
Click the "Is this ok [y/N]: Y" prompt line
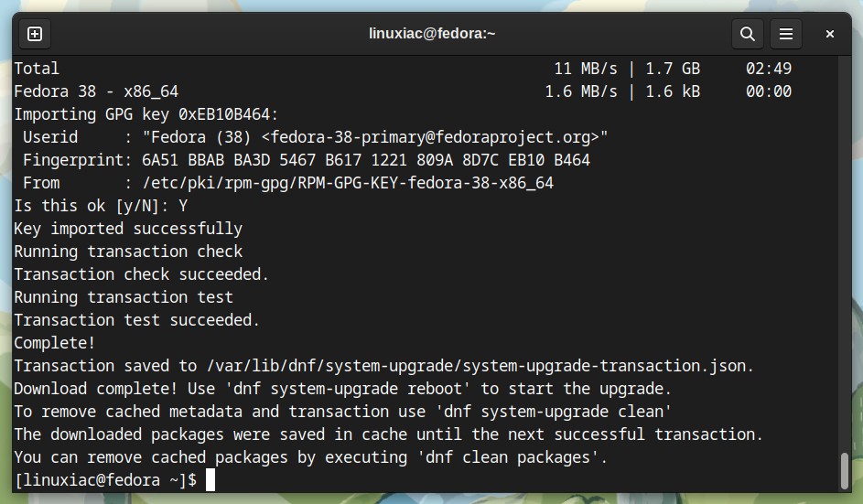(101, 206)
